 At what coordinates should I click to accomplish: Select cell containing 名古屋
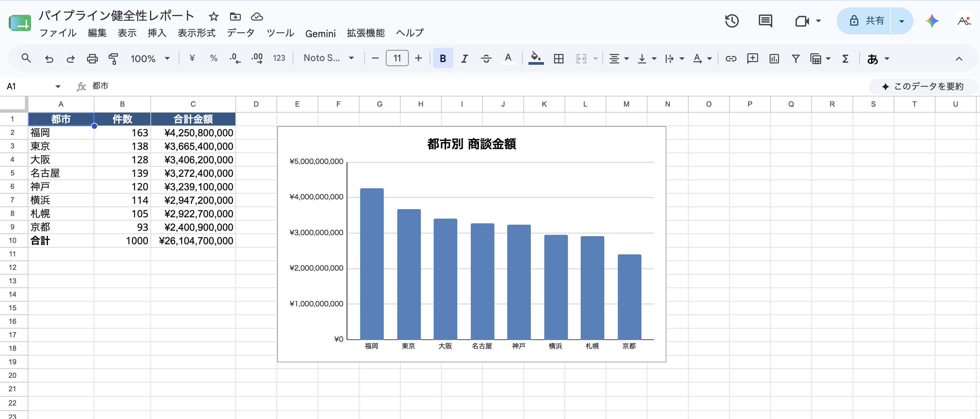(61, 173)
